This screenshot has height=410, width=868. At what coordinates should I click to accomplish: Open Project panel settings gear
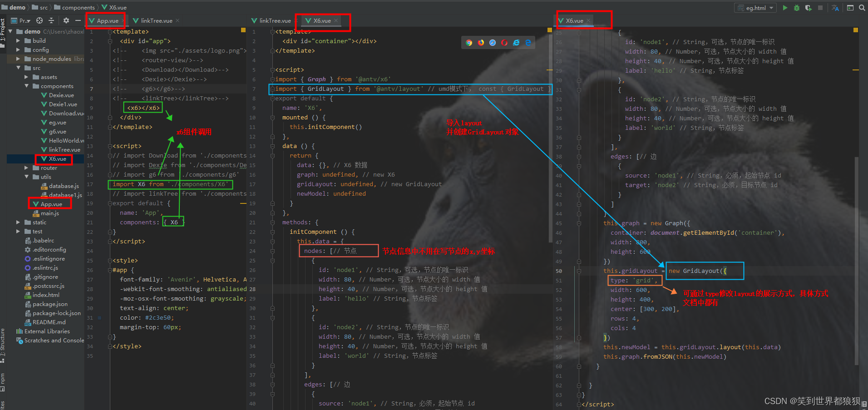(66, 20)
